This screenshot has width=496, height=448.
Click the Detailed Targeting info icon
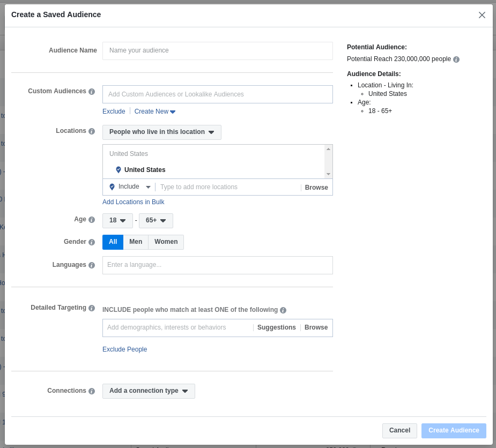92,308
